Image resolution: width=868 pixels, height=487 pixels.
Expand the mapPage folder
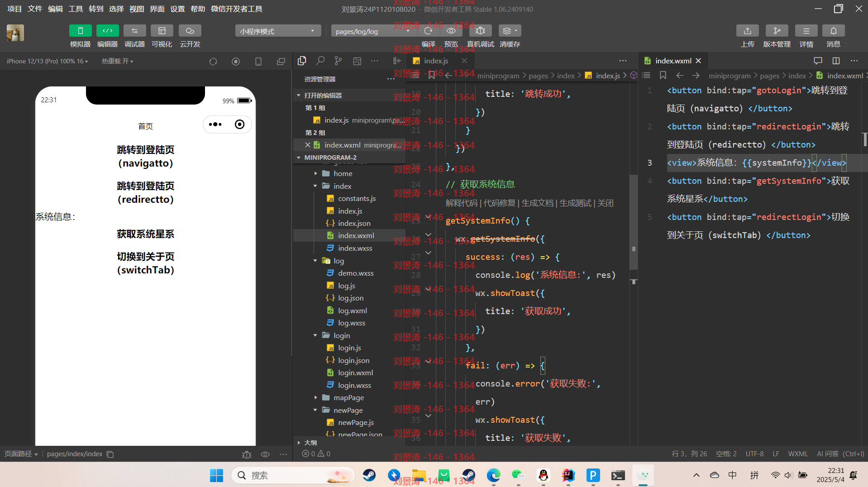tap(348, 397)
